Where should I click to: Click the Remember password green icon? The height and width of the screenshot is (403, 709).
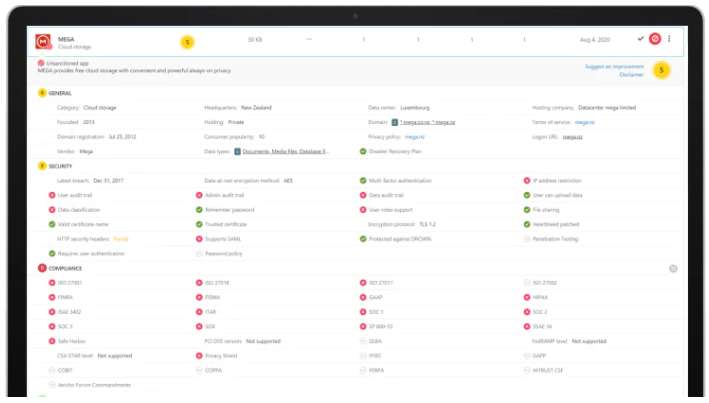coord(199,210)
